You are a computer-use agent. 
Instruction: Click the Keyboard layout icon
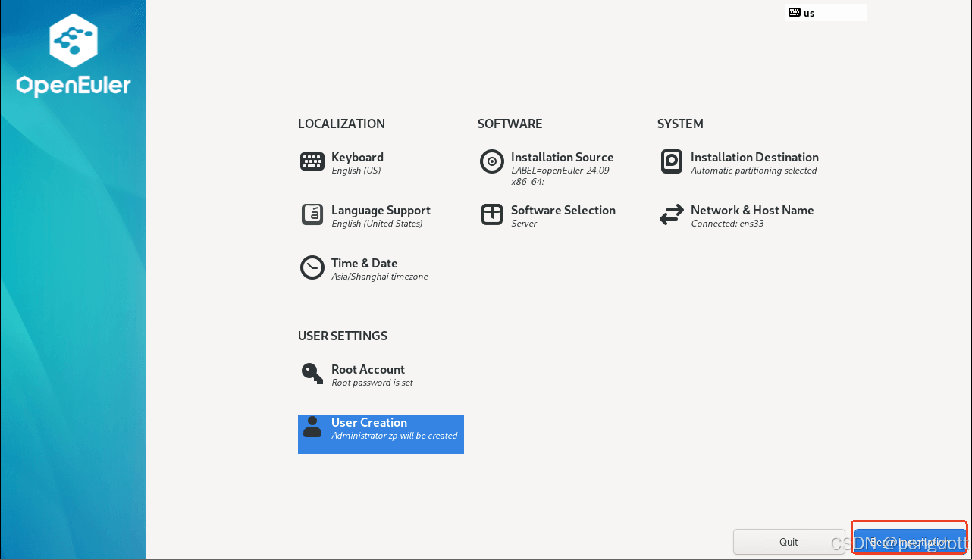point(312,161)
